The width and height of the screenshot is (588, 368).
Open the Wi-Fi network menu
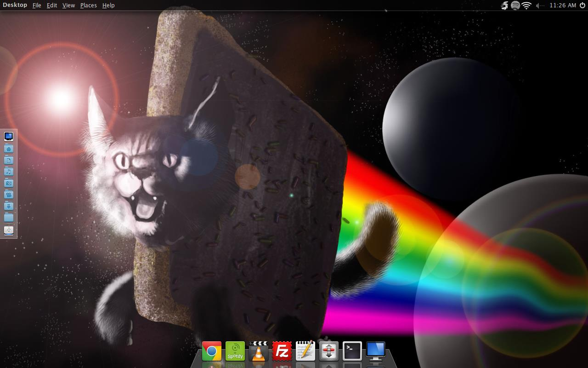[x=527, y=6]
